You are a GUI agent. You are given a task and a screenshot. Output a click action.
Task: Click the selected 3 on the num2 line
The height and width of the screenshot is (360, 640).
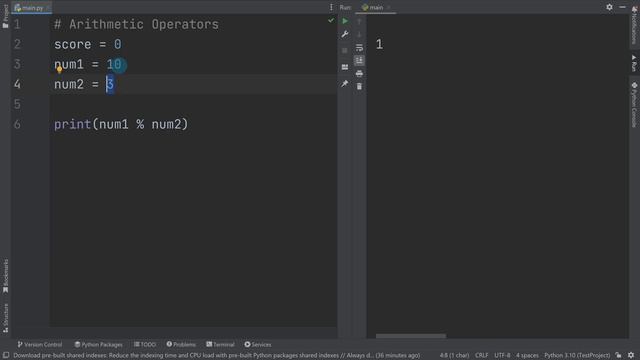click(110, 84)
